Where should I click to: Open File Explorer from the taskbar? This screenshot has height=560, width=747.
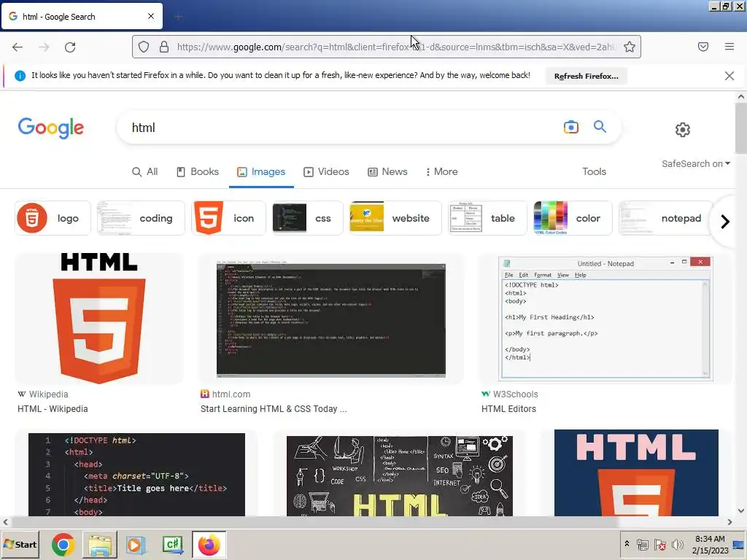(100, 544)
